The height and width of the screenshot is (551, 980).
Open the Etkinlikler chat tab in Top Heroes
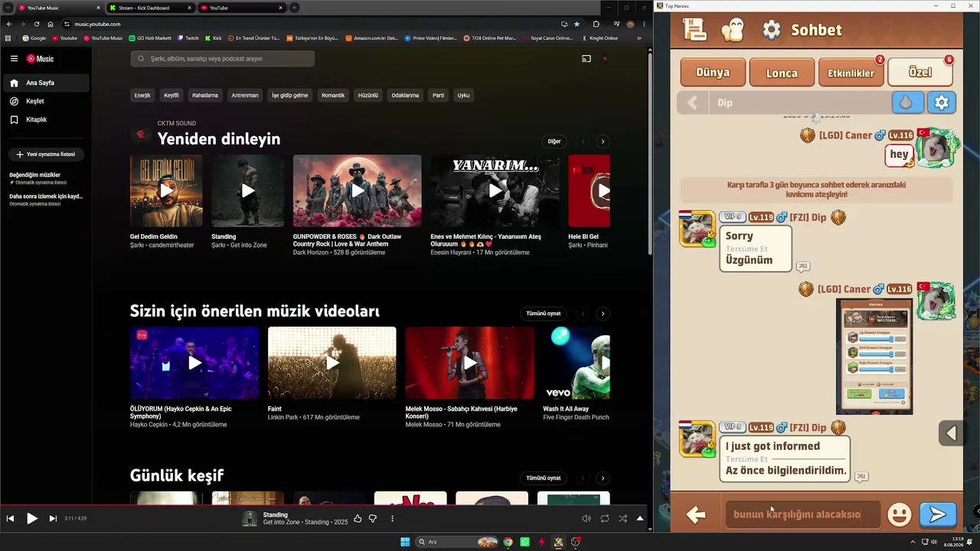coord(851,73)
